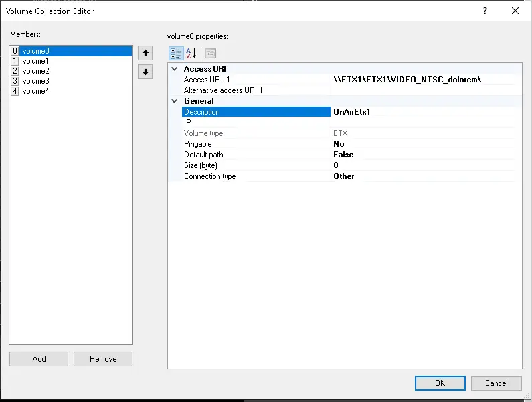Move selected member down with arrow
The height and width of the screenshot is (402, 532).
[x=145, y=72]
